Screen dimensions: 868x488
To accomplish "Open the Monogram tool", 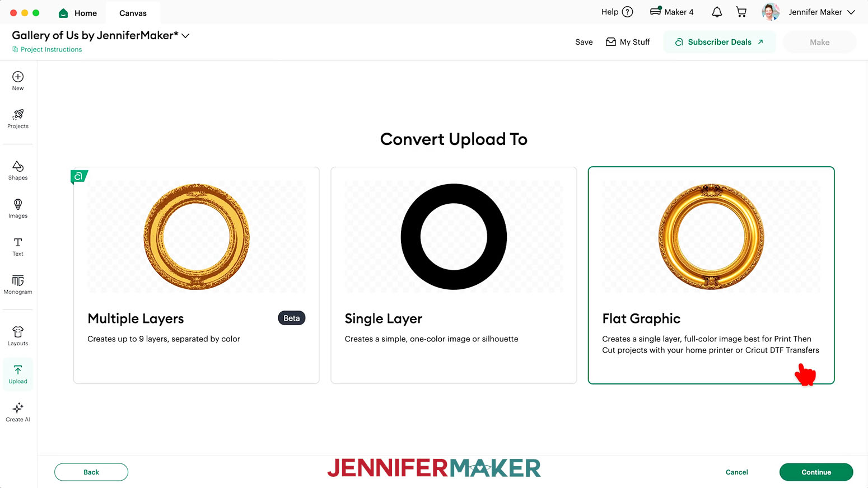I will (x=18, y=280).
